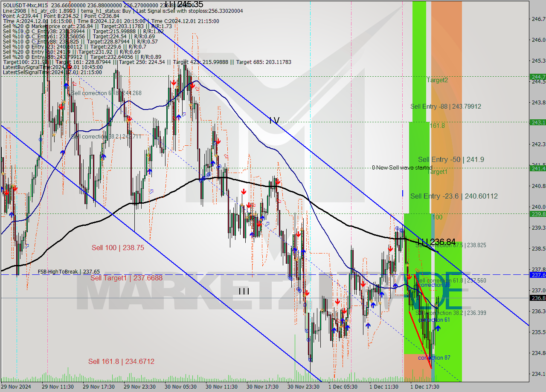Click 'Sell Target1 | 237.6688' label

click(126, 277)
